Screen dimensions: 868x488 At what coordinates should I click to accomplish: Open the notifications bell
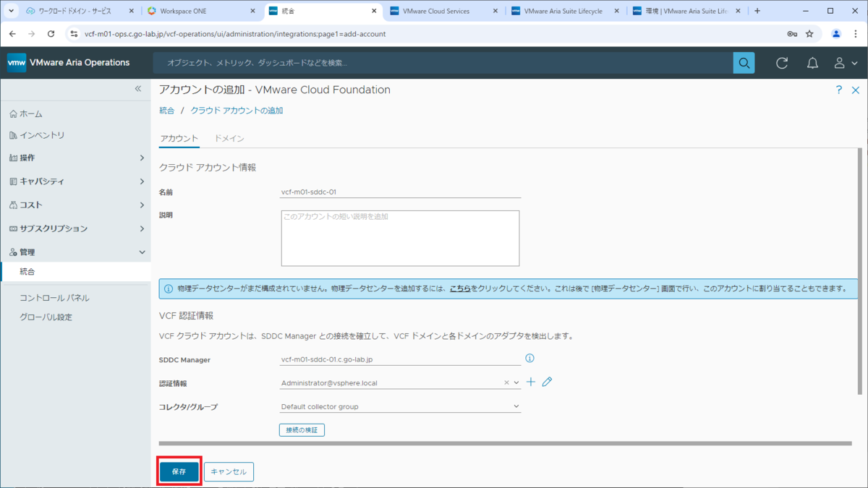[x=812, y=63]
